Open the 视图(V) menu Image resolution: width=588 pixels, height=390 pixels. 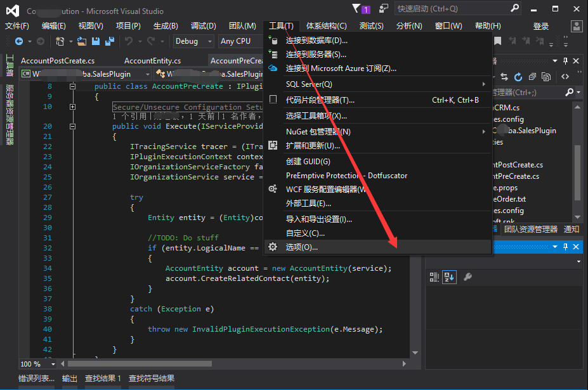pyautogui.click(x=91, y=26)
